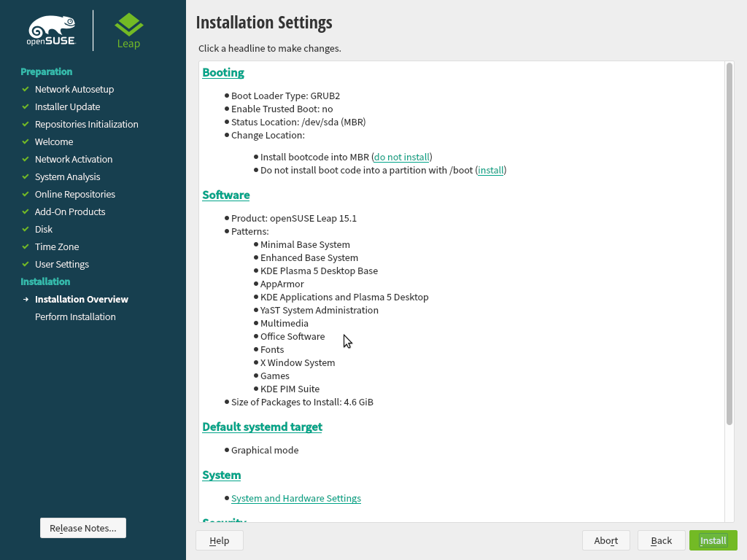
Task: Click 'Product: openSUSE Leap 15.1' text
Action: click(x=294, y=218)
